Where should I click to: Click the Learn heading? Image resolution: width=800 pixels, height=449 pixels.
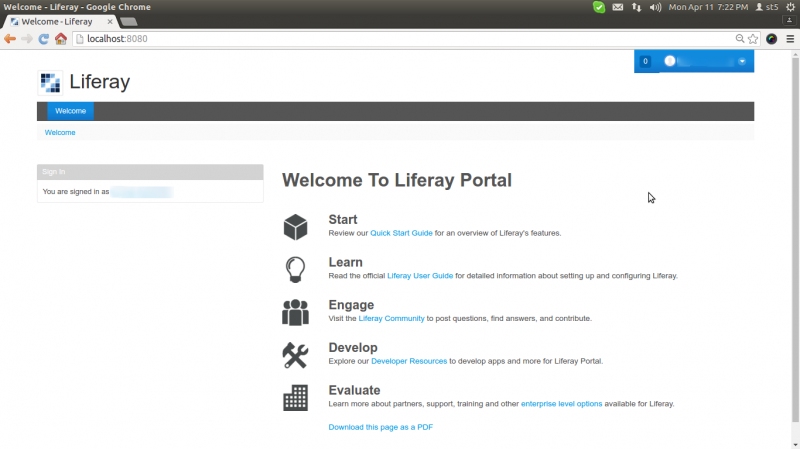(x=345, y=262)
